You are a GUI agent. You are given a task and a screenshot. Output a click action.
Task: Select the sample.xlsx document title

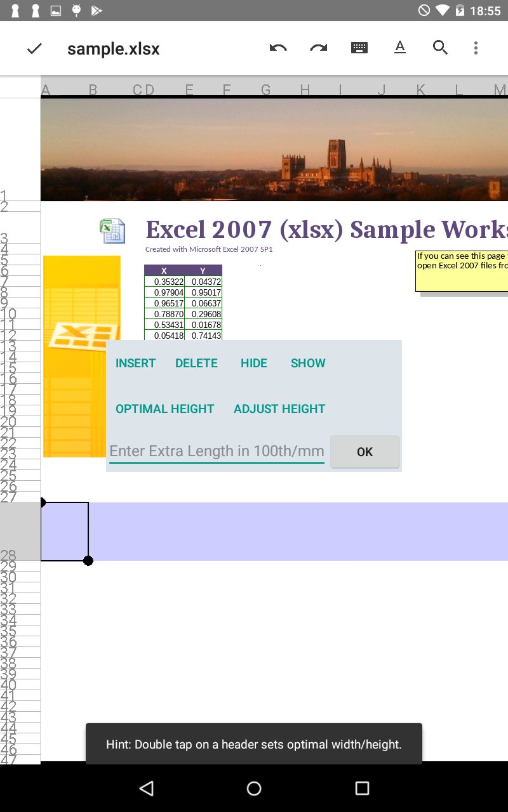click(114, 49)
